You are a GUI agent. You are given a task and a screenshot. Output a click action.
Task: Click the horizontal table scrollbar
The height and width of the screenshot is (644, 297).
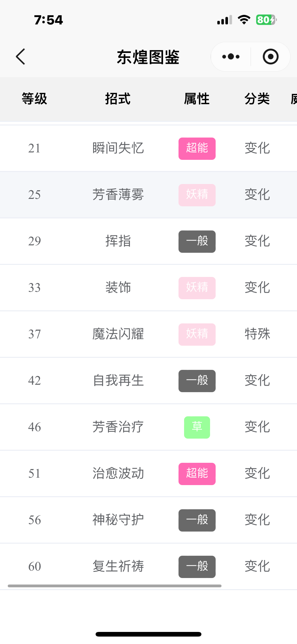[114, 586]
